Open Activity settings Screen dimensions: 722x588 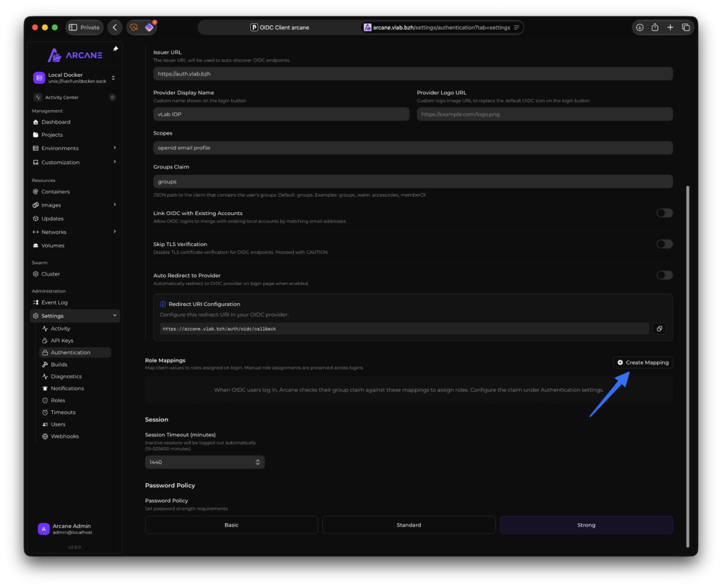60,329
